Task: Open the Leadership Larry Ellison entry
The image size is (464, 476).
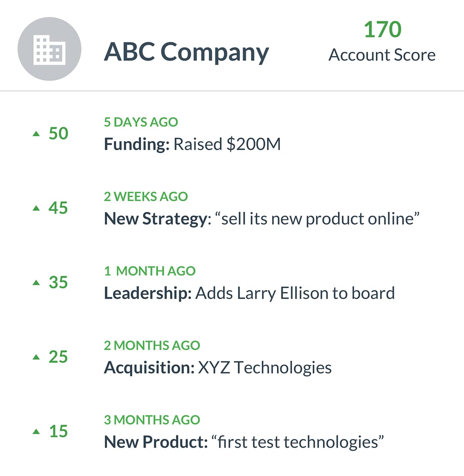Action: 249,293
